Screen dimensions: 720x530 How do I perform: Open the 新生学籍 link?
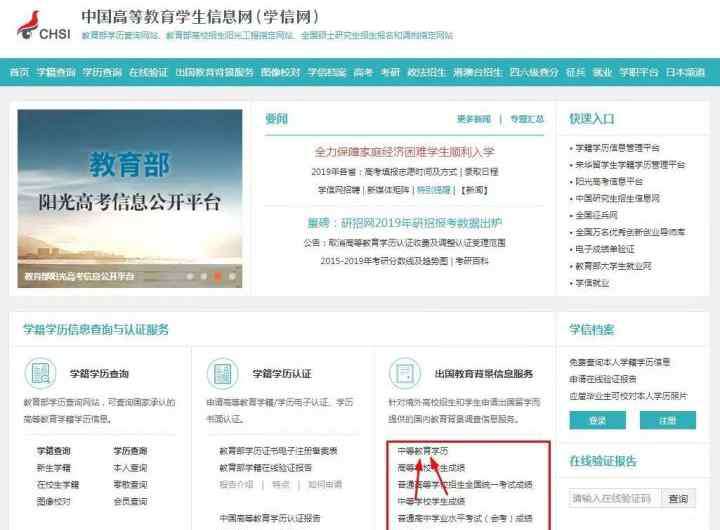click(x=54, y=468)
